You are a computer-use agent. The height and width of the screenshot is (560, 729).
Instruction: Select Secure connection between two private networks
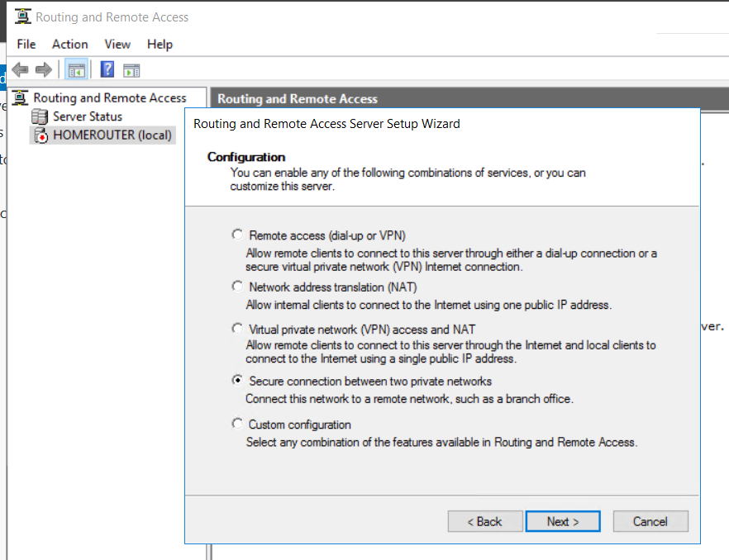tap(238, 381)
